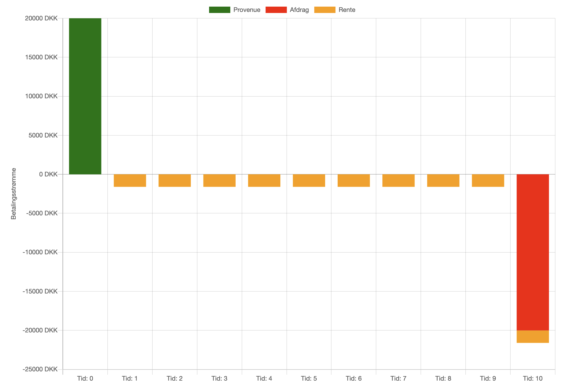Select the Rente bar at Tid: 3
The height and width of the screenshot is (392, 565).
coord(219,180)
